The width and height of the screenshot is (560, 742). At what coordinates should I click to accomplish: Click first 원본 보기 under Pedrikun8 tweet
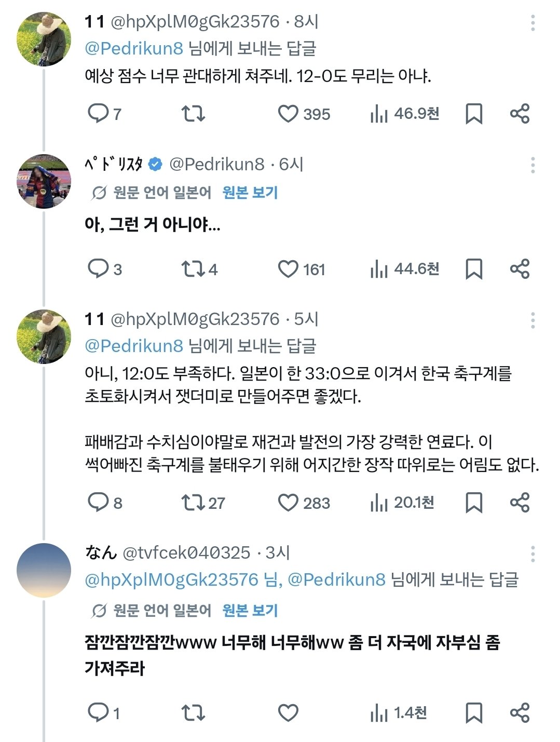tap(250, 193)
